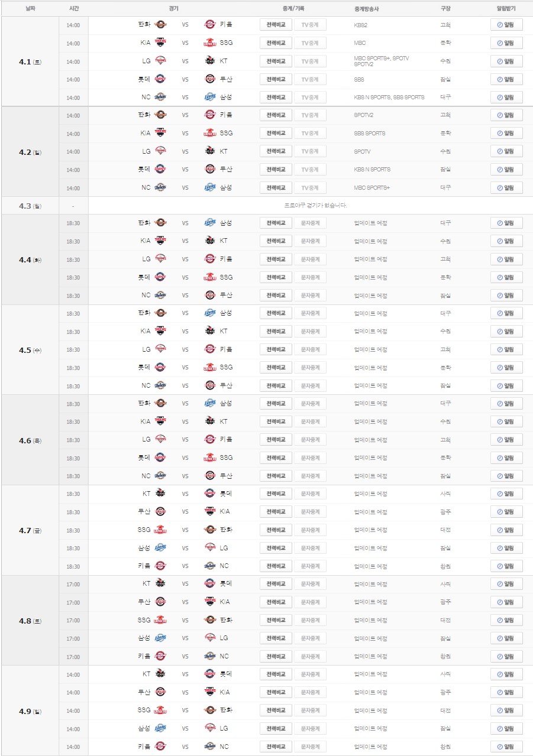Viewport: 533px width, 756px height.
Task: Click LG logo in the 4.8 삼성 vs LG row
Action: point(210,638)
